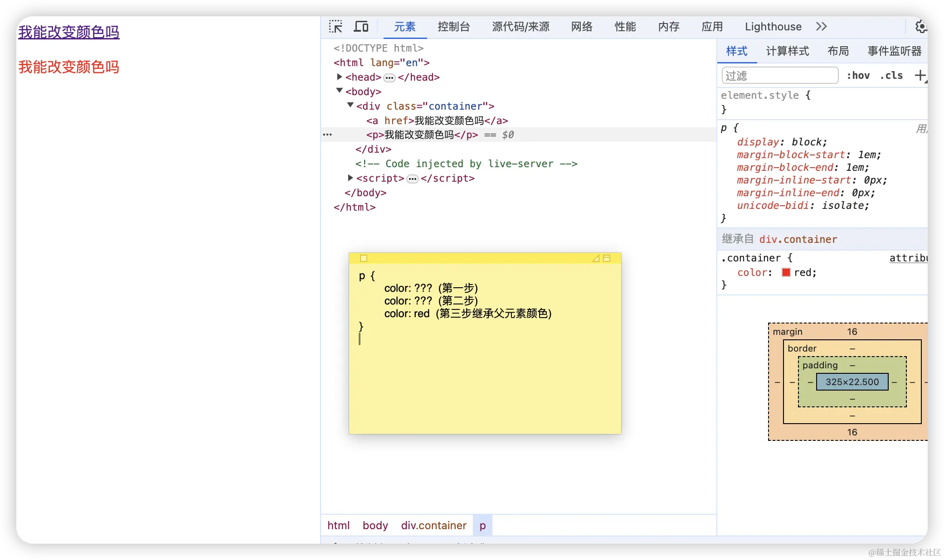The width and height of the screenshot is (944, 560).
Task: Open the attribu stylesheet source link
Action: pos(908,258)
